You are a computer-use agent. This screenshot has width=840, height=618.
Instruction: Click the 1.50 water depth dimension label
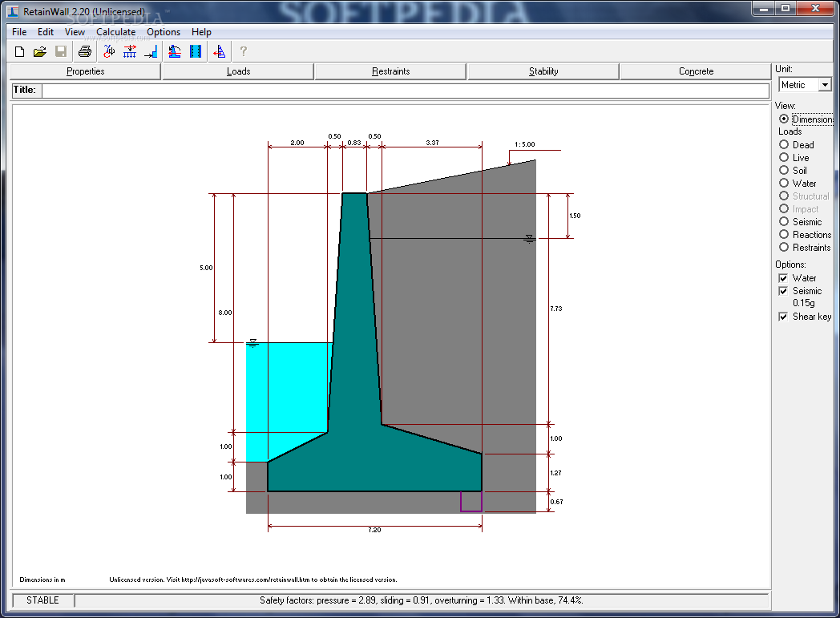pyautogui.click(x=575, y=216)
